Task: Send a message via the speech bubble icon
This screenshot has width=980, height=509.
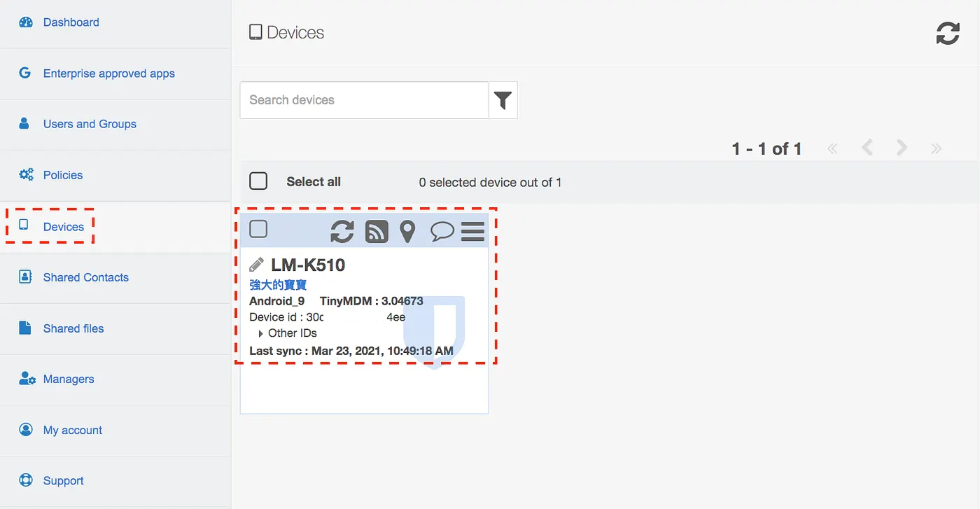Action: tap(442, 231)
